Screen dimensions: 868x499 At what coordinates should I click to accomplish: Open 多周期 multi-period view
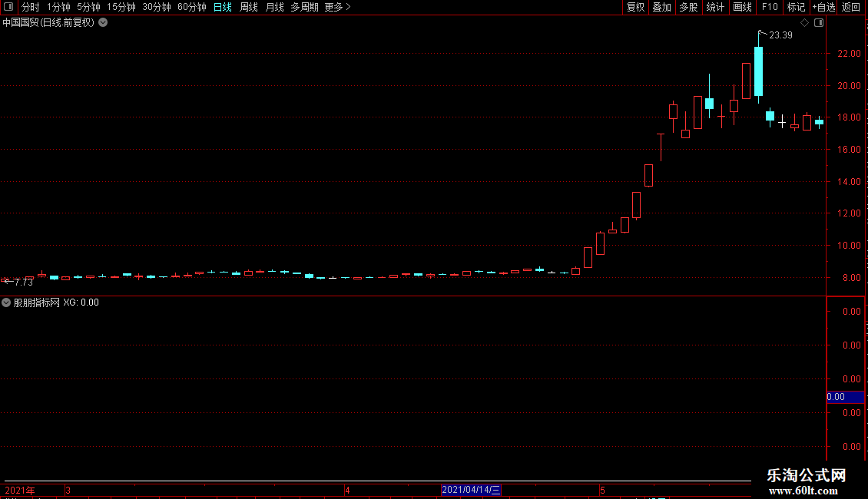pyautogui.click(x=304, y=7)
